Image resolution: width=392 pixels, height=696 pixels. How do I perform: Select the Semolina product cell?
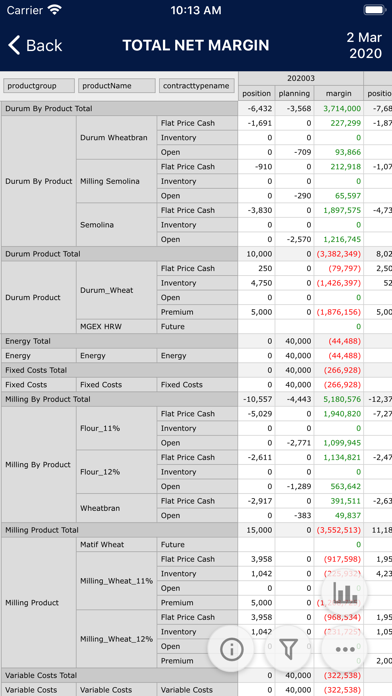[117, 225]
